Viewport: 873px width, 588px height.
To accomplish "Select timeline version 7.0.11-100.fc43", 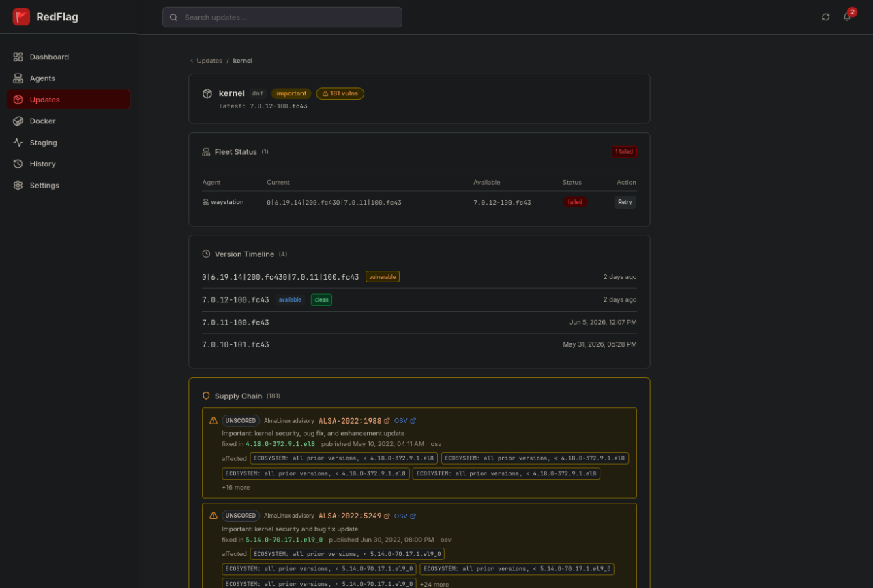I will pos(235,323).
